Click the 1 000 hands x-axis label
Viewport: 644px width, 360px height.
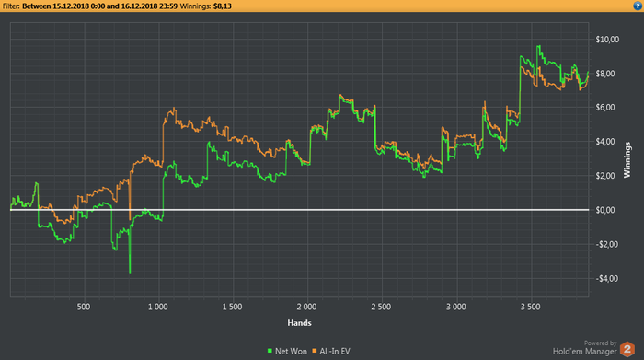[x=157, y=307]
